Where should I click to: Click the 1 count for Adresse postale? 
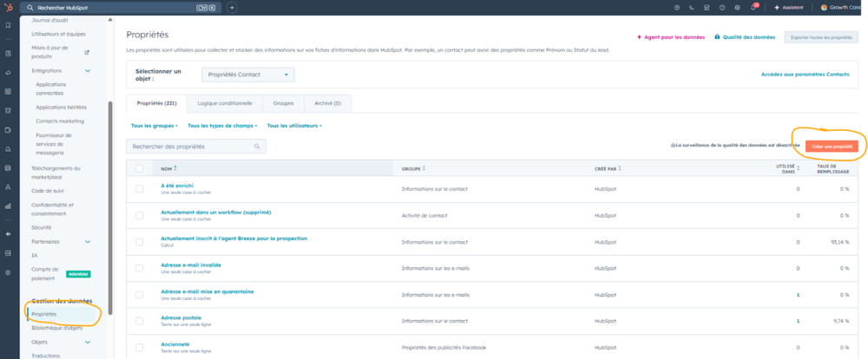click(x=798, y=321)
